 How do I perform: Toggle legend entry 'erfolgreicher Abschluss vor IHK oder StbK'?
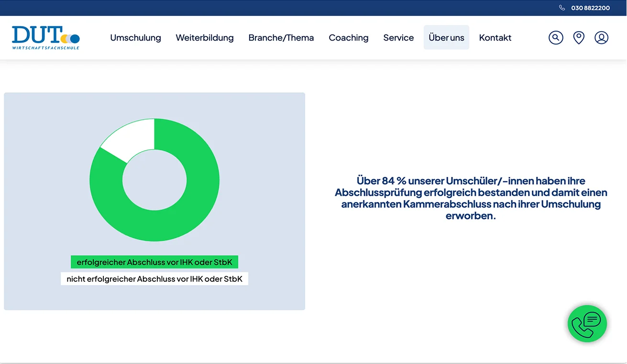tap(154, 262)
